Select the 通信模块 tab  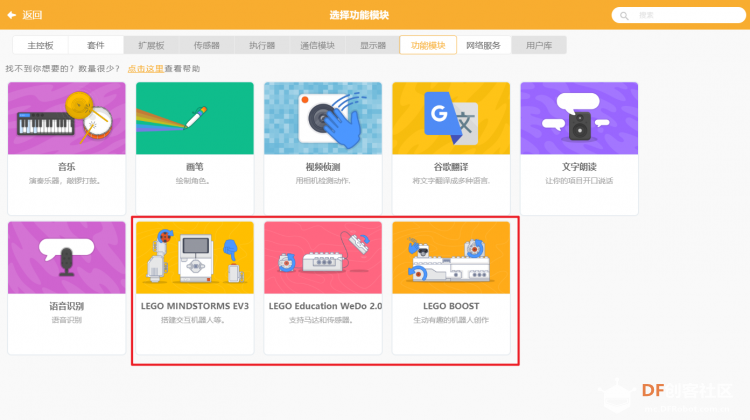tap(317, 45)
